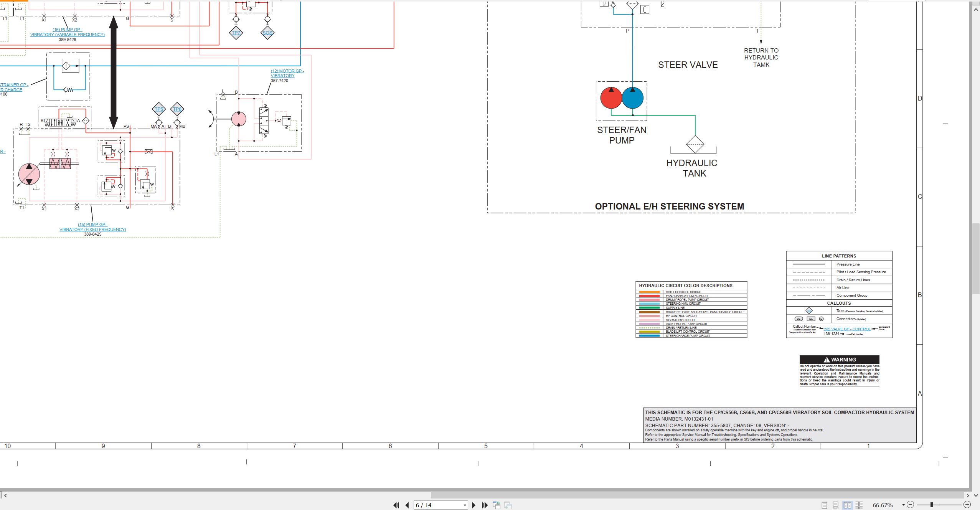
Task: Click the TP7 test port link
Action: (x=236, y=33)
